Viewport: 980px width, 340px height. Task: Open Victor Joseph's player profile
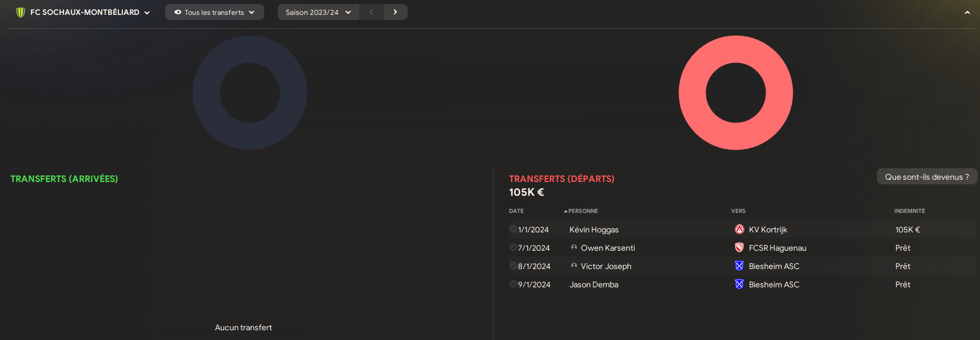tap(606, 266)
